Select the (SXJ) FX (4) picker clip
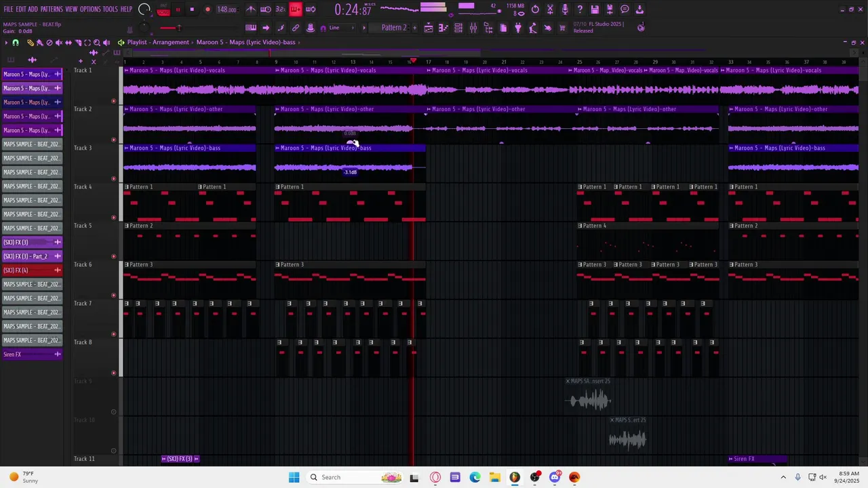Viewport: 868px width, 488px height. [32, 270]
